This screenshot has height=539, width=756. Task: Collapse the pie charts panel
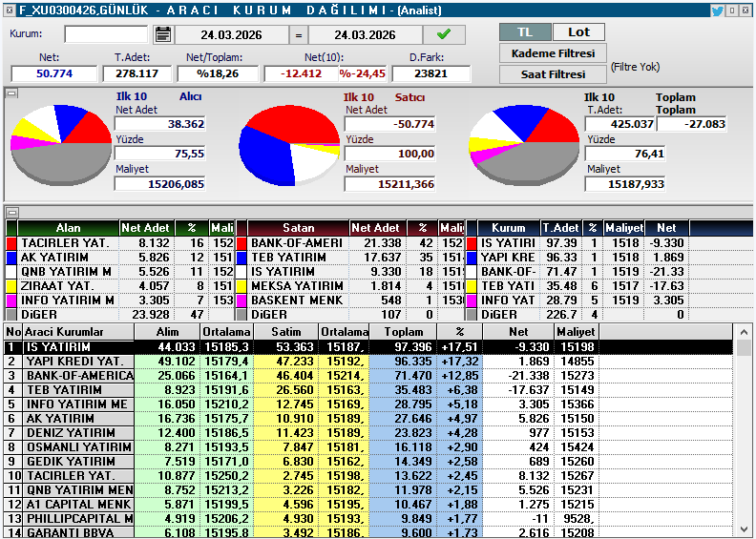pyautogui.click(x=11, y=93)
